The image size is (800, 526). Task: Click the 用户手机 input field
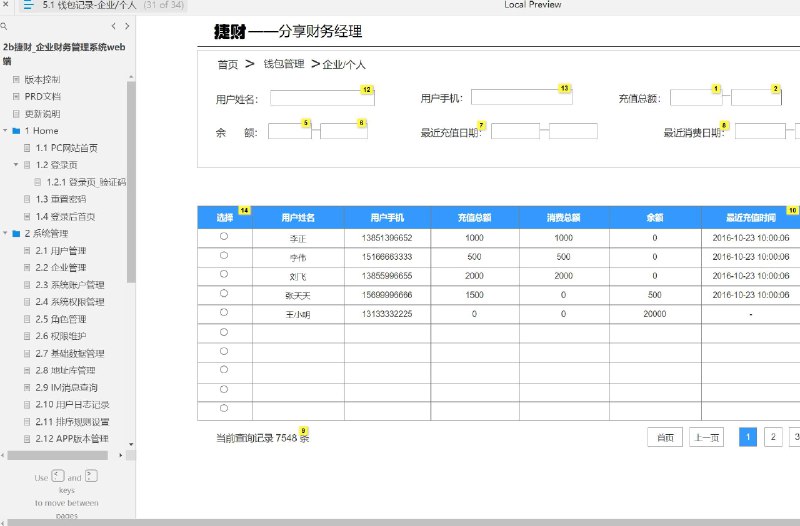tap(521, 97)
